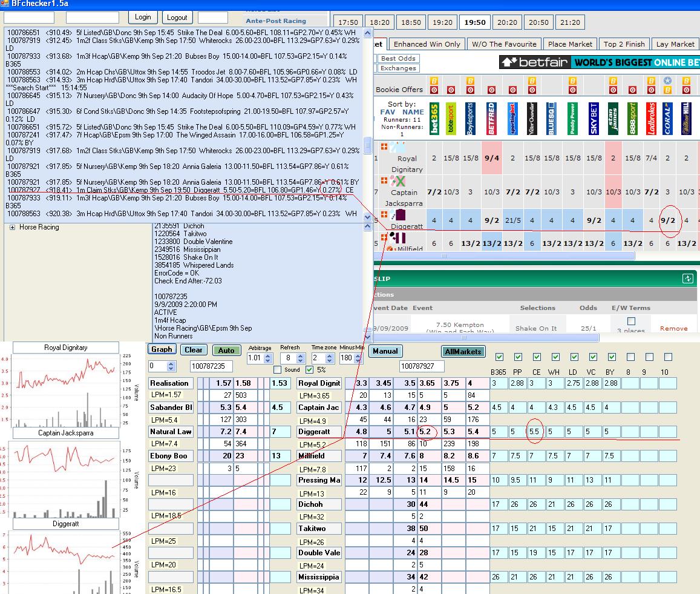
Task: Click the blue star offer icon above Coral
Action: pos(667,81)
